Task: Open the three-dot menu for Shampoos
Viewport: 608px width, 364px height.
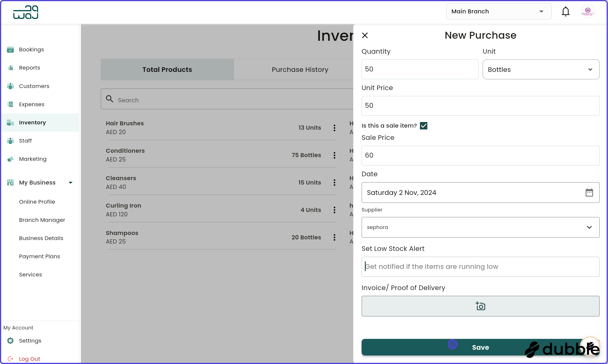Action: [x=334, y=238]
